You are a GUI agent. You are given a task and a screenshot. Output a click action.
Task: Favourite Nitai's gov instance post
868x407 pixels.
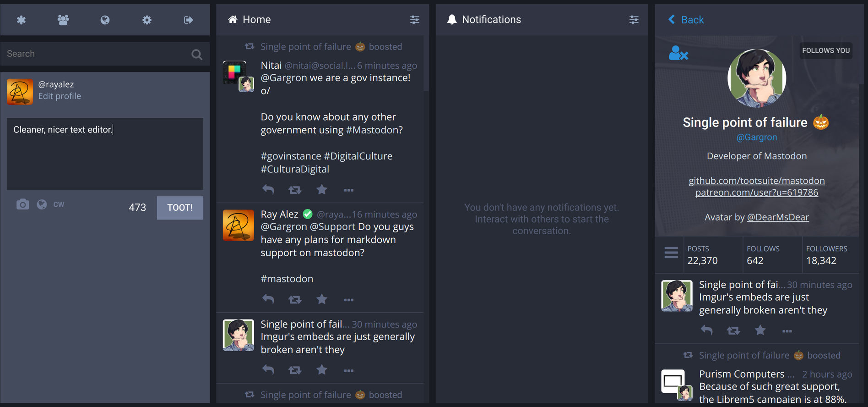(x=322, y=189)
